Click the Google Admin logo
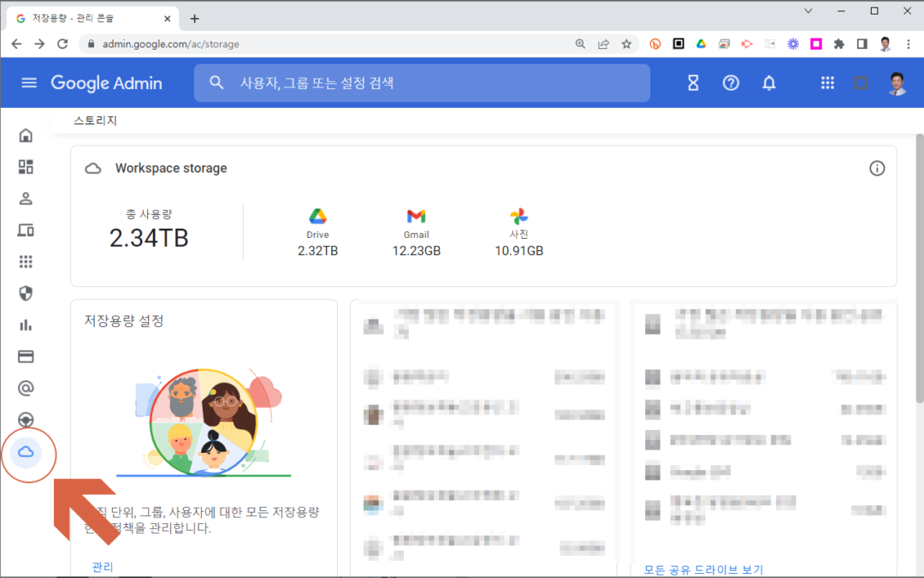Viewport: 924px width, 578px height. pos(106,83)
